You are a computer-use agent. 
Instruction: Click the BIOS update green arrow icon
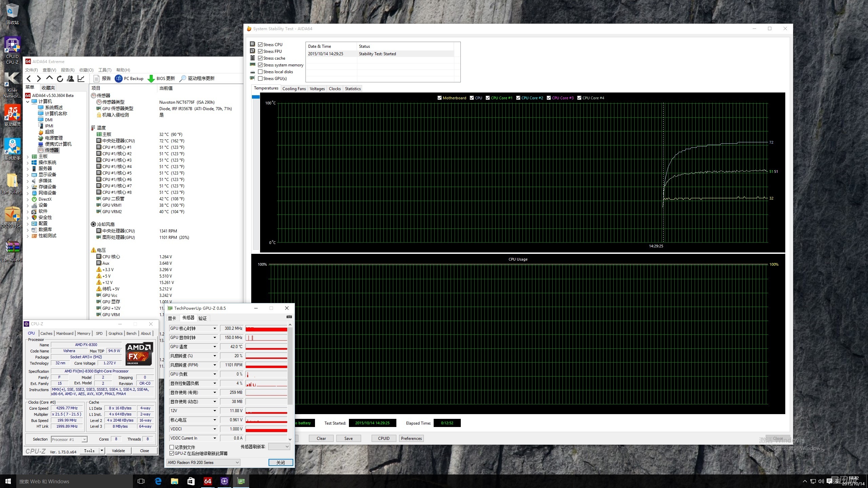[151, 79]
